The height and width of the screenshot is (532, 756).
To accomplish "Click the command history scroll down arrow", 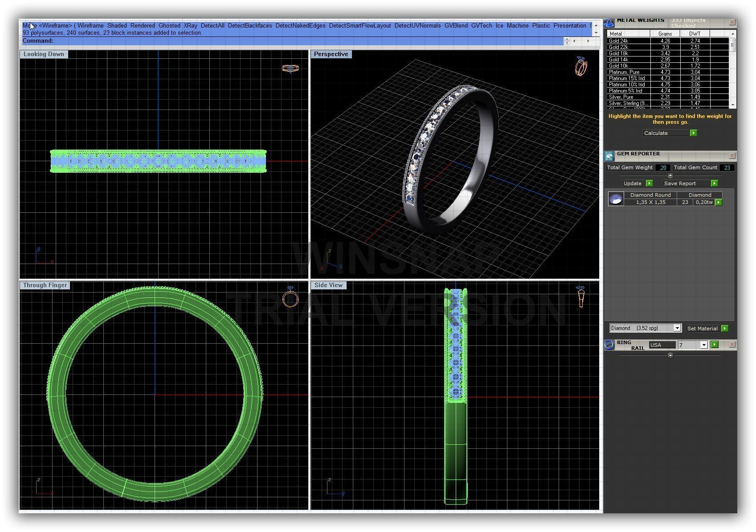I will [x=596, y=33].
